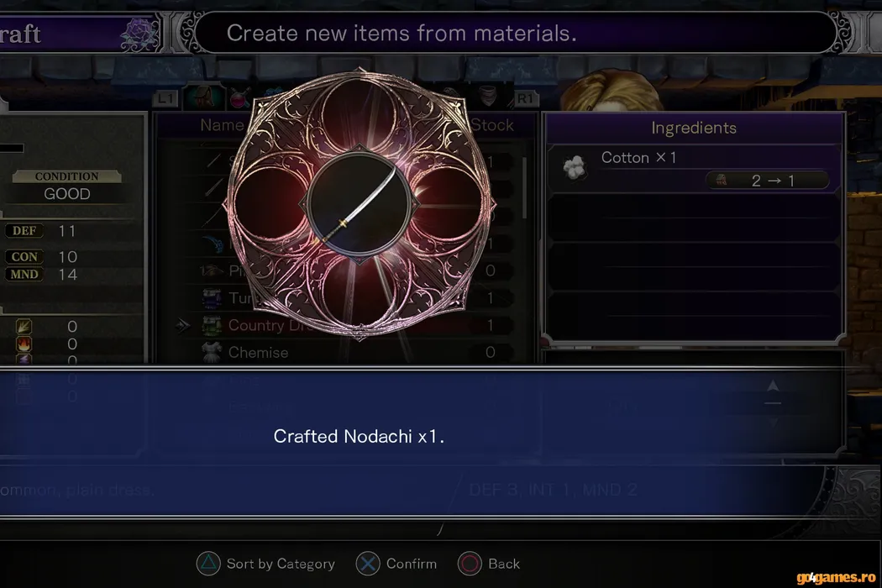Click the Name column header

(222, 125)
